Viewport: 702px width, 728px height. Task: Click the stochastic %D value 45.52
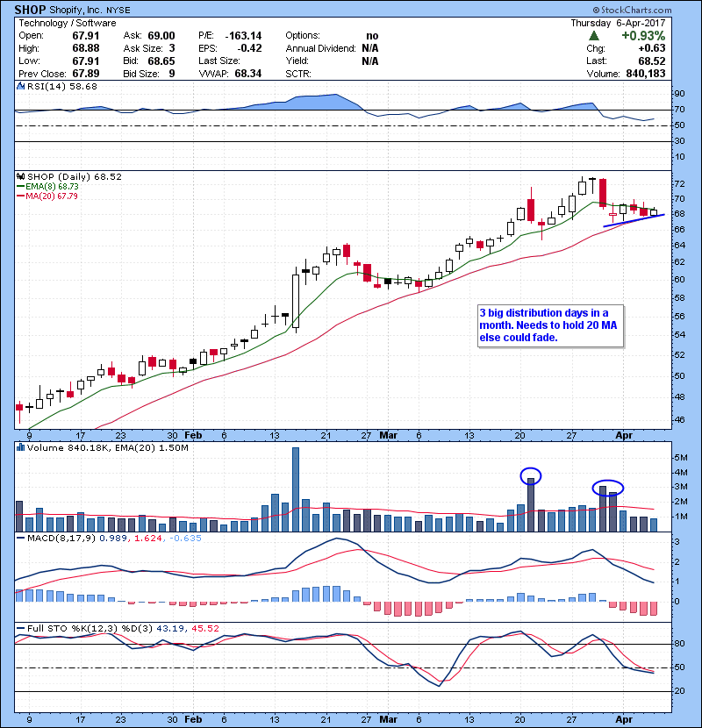(x=204, y=629)
